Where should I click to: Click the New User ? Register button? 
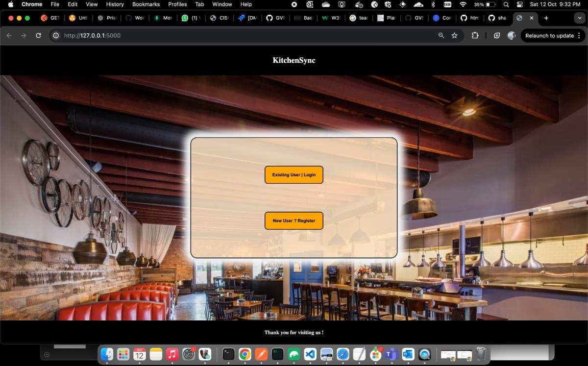(x=294, y=220)
